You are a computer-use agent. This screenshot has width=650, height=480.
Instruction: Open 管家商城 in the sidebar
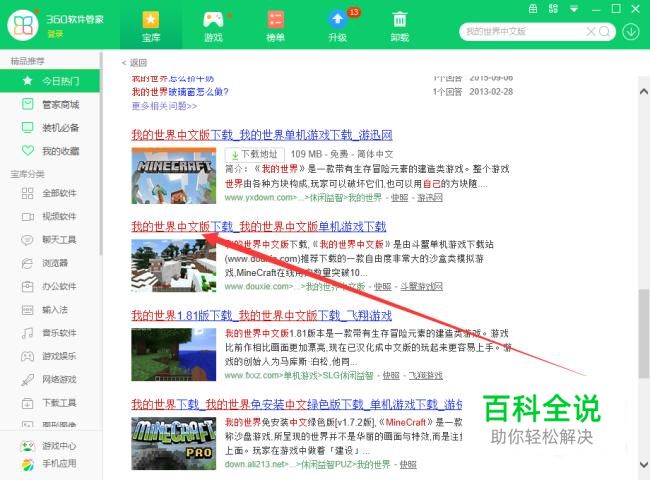[x=50, y=104]
